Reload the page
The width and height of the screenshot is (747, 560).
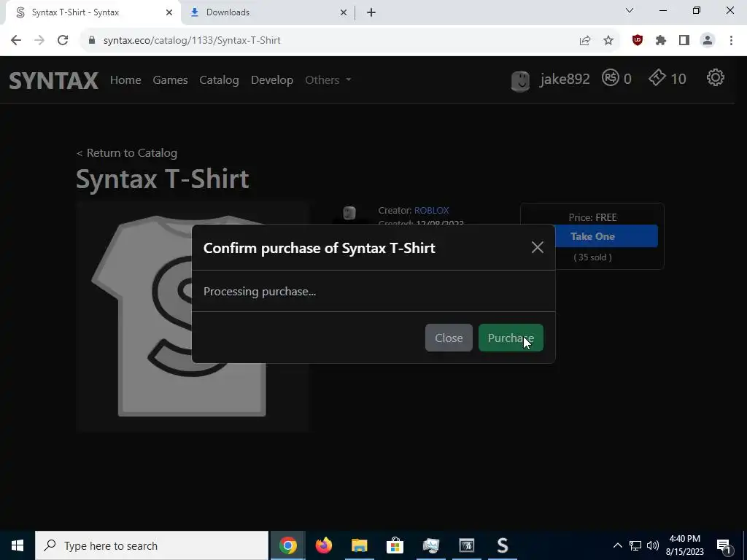(63, 41)
